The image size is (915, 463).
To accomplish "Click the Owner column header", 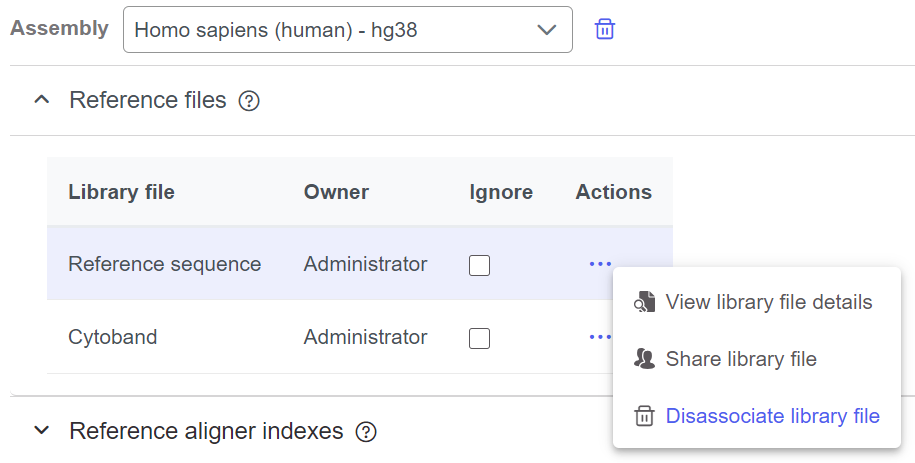I will (336, 192).
